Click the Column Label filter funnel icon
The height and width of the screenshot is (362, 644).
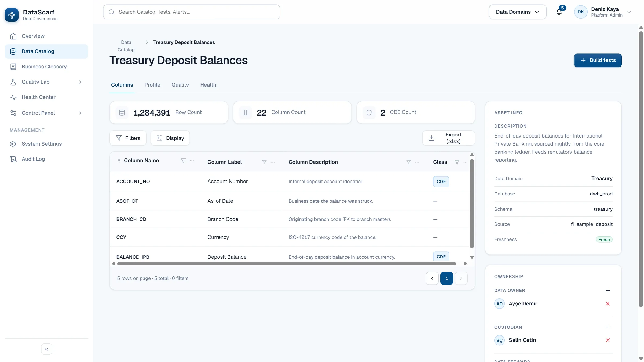coord(264,162)
